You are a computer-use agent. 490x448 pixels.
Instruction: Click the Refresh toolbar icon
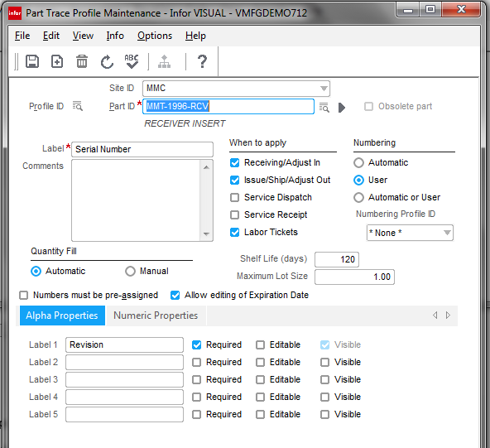[x=107, y=61]
